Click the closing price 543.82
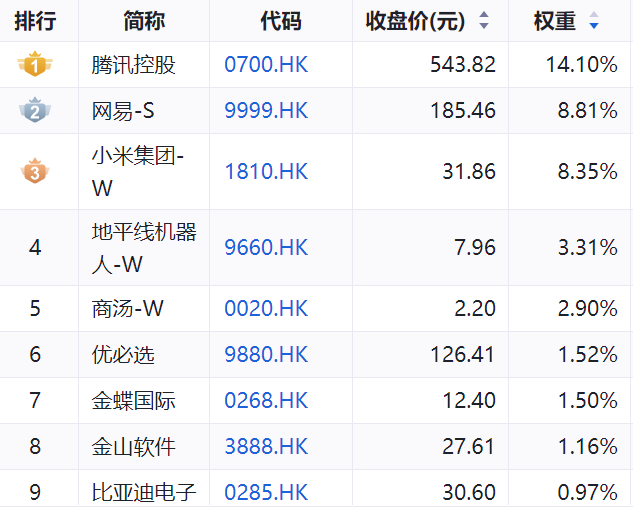This screenshot has height=513, width=633. (x=463, y=65)
